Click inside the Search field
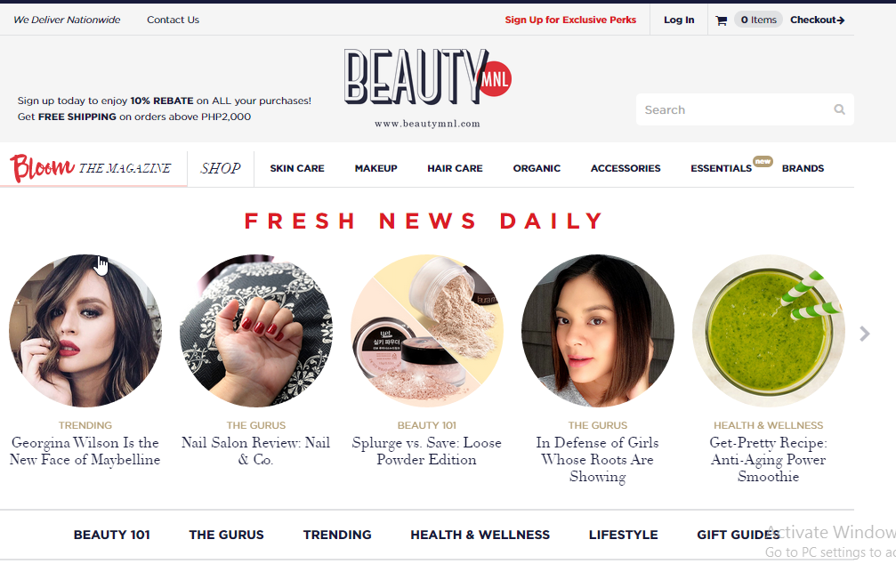The height and width of the screenshot is (588, 896). [x=735, y=109]
